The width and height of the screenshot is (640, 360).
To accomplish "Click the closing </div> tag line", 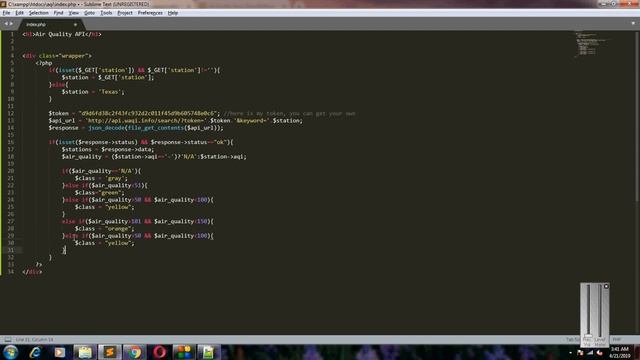I will (32, 272).
